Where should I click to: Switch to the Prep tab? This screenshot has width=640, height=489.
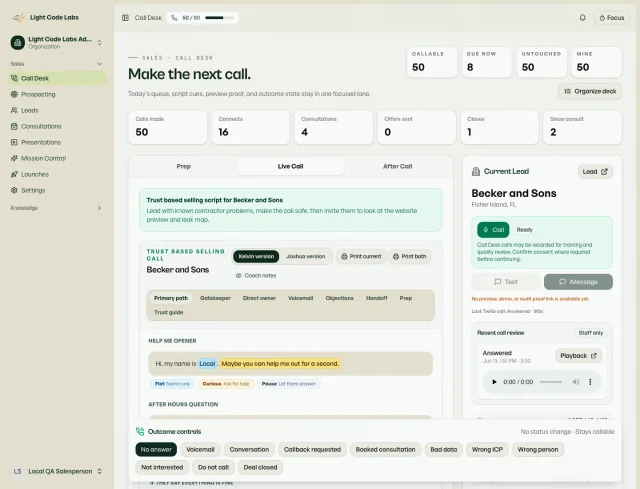[184, 167]
